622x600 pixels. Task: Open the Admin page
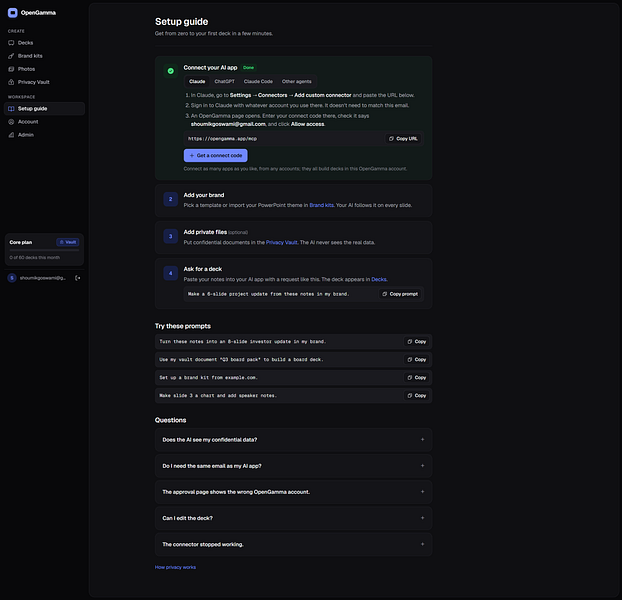pyautogui.click(x=44, y=135)
